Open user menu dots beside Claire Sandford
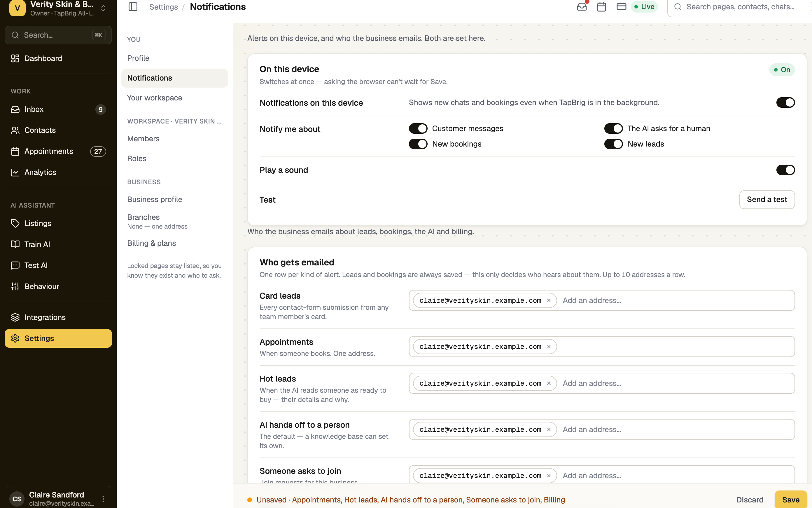Screen dimensions: 812x508 point(103,499)
